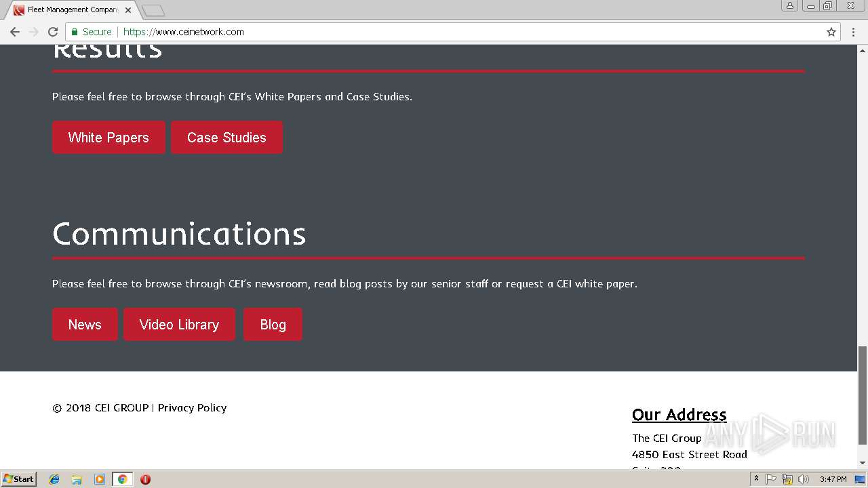The height and width of the screenshot is (488, 868).
Task: Open the Blog button
Action: [273, 325]
